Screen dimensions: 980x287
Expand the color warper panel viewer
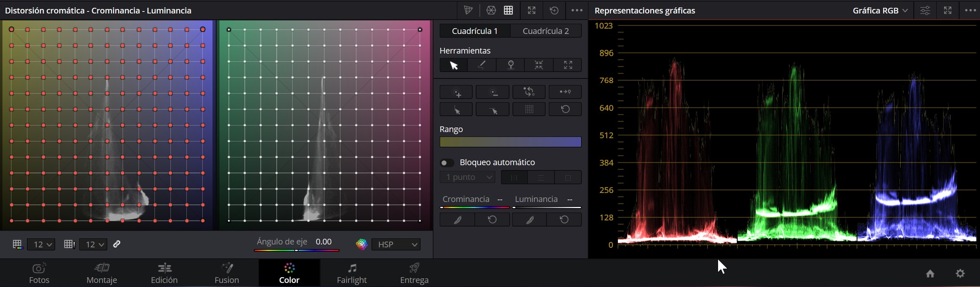pos(531,10)
